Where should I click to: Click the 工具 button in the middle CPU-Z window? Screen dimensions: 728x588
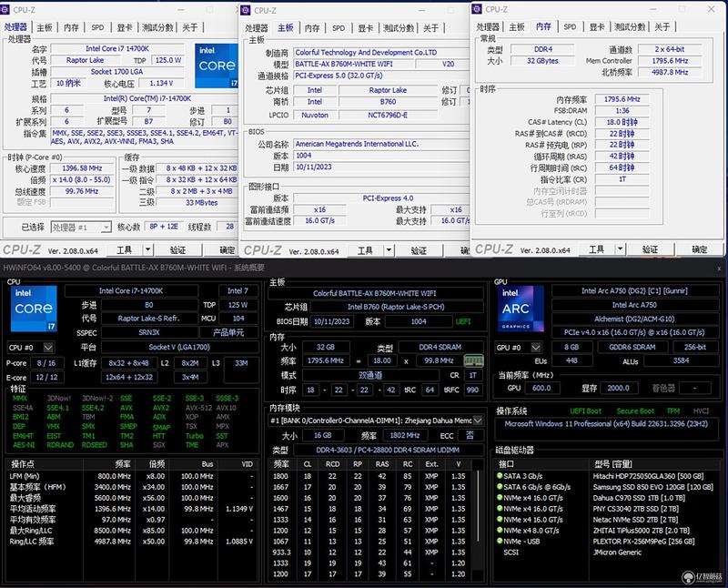[x=366, y=251]
